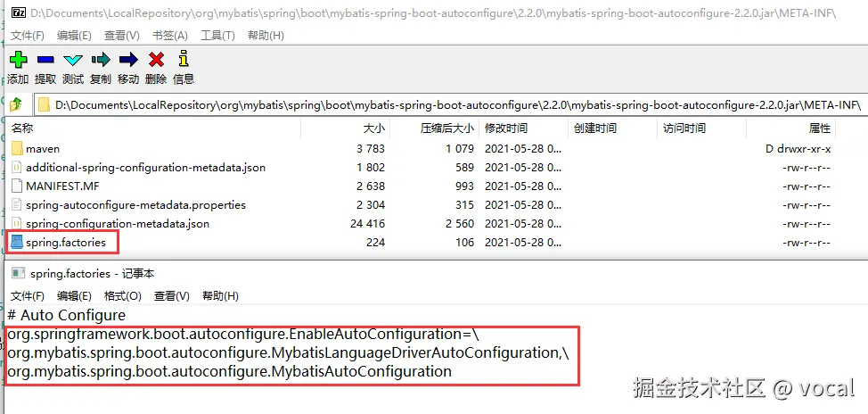Open the Notepad 帮助(H) menu
The width and height of the screenshot is (868, 414).
[220, 296]
